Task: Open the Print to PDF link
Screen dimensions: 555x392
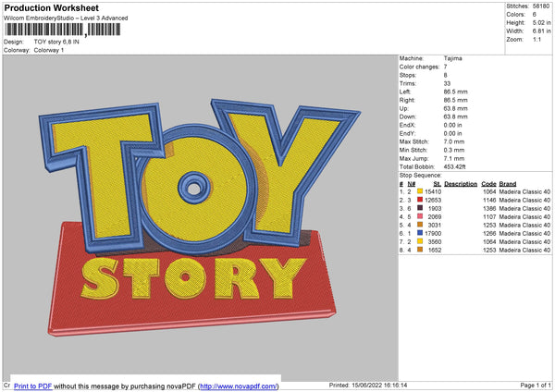Action: point(33,386)
